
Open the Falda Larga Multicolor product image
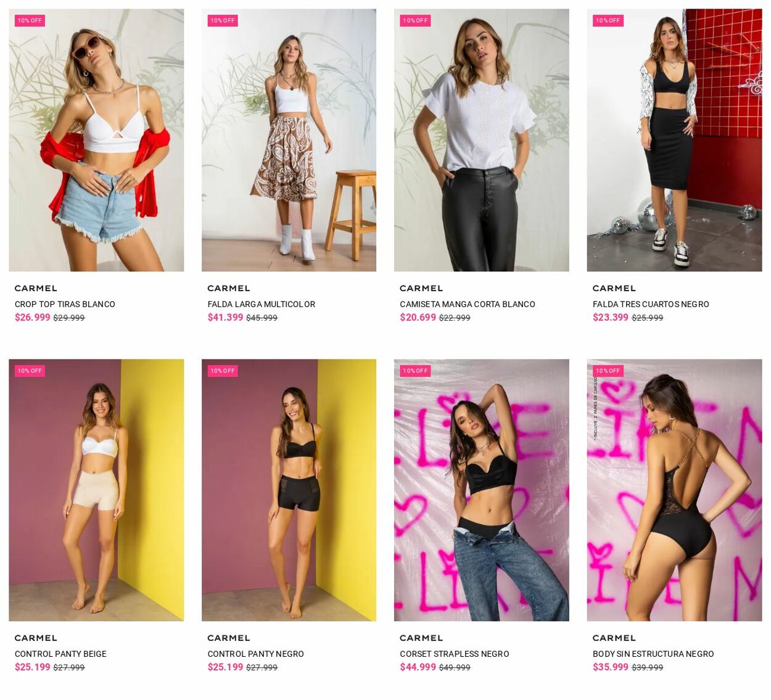(x=289, y=140)
